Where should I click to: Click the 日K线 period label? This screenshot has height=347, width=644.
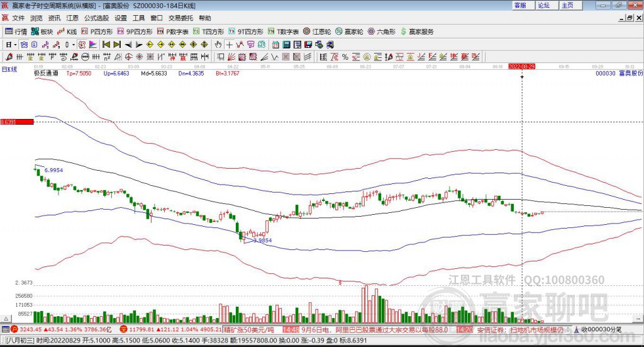(x=9, y=69)
